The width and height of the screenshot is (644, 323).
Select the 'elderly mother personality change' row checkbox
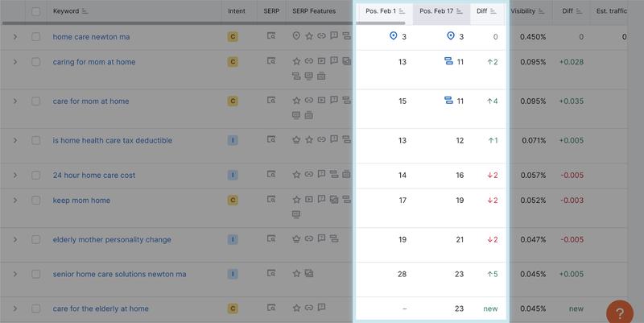click(36, 239)
